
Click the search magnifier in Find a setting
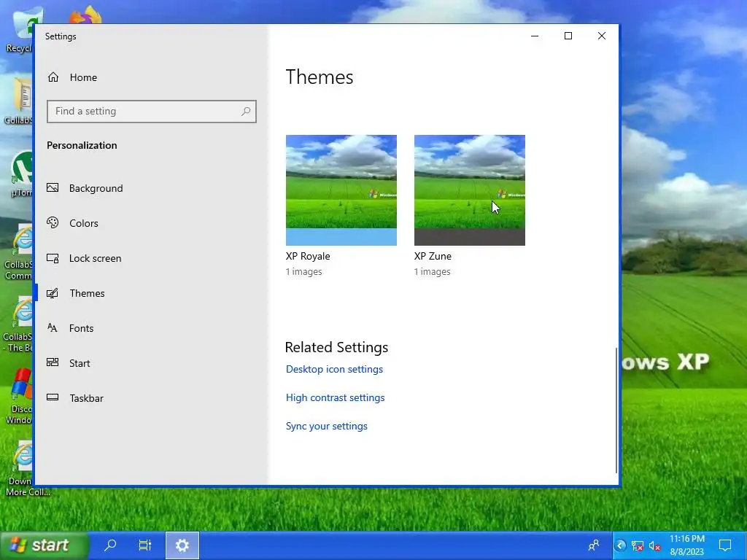[x=246, y=112]
